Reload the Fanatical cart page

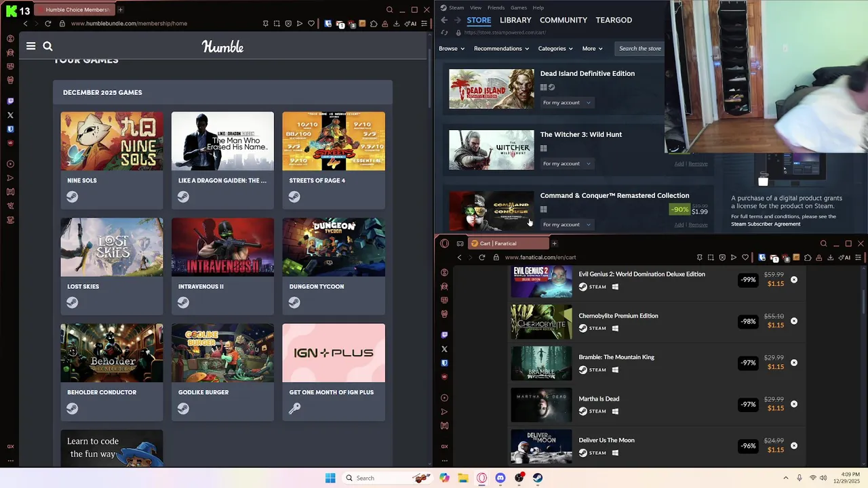tap(481, 258)
